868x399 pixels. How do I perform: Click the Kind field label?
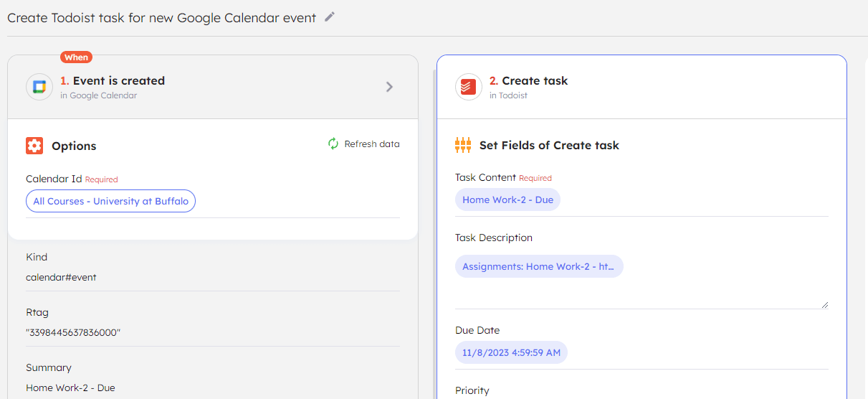pyautogui.click(x=37, y=257)
